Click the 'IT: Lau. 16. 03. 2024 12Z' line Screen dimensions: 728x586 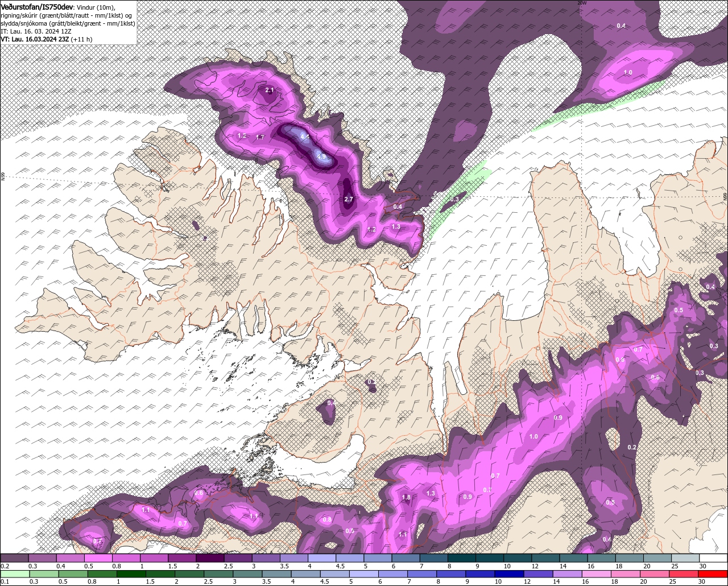pos(36,31)
